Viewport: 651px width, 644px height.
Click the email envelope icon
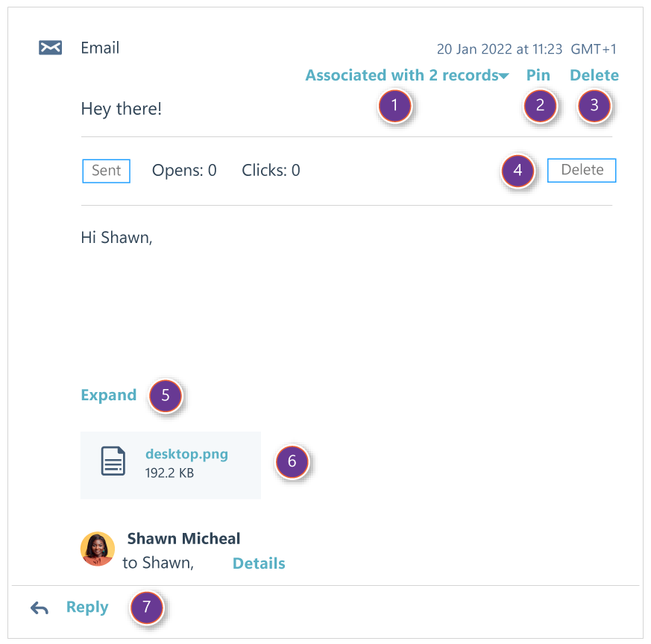(50, 48)
